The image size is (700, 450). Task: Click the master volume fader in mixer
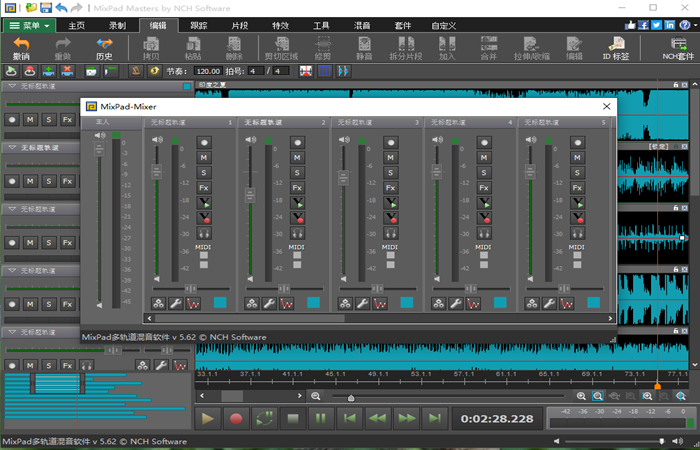tap(99, 149)
